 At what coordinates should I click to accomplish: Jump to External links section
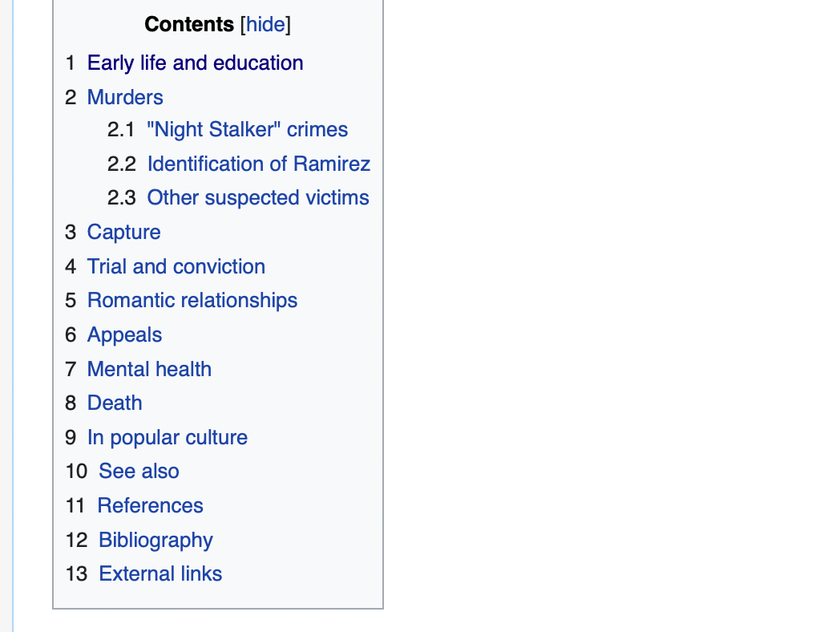click(x=160, y=574)
